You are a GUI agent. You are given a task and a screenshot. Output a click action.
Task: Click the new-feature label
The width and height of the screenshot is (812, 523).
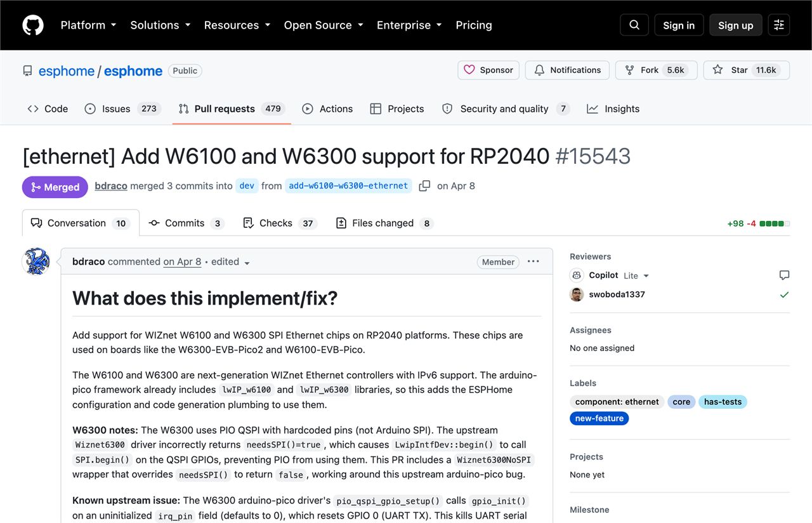[x=599, y=418]
